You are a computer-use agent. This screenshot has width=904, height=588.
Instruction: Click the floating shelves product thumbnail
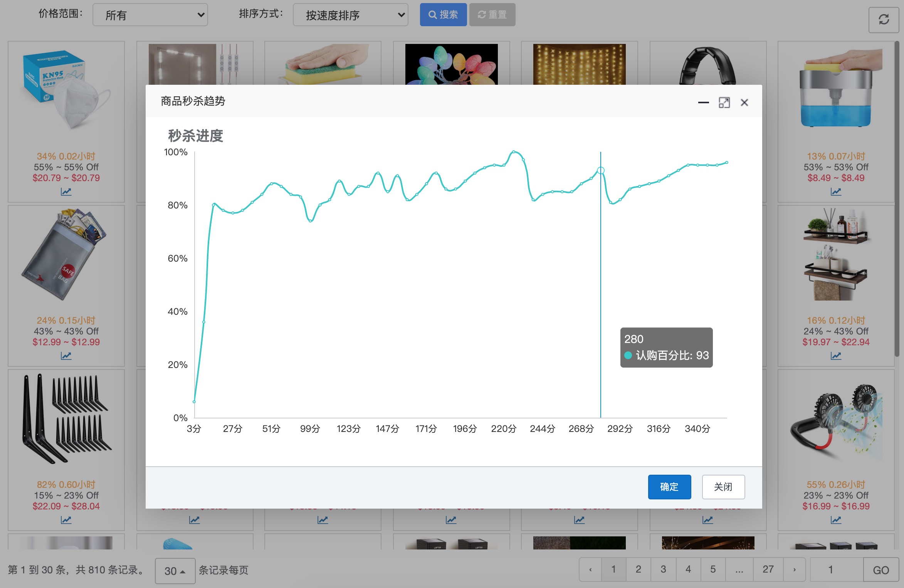click(836, 254)
